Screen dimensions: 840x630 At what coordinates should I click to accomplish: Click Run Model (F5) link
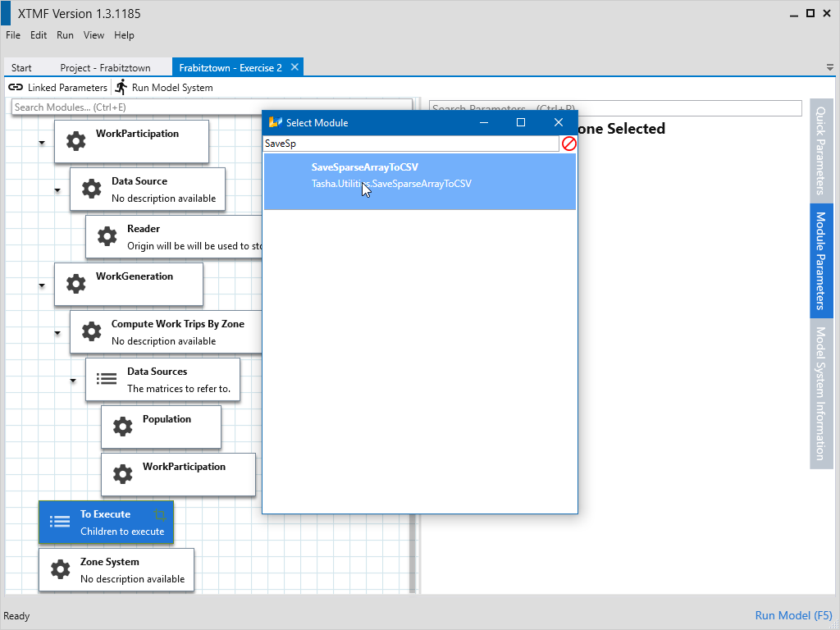pos(793,615)
